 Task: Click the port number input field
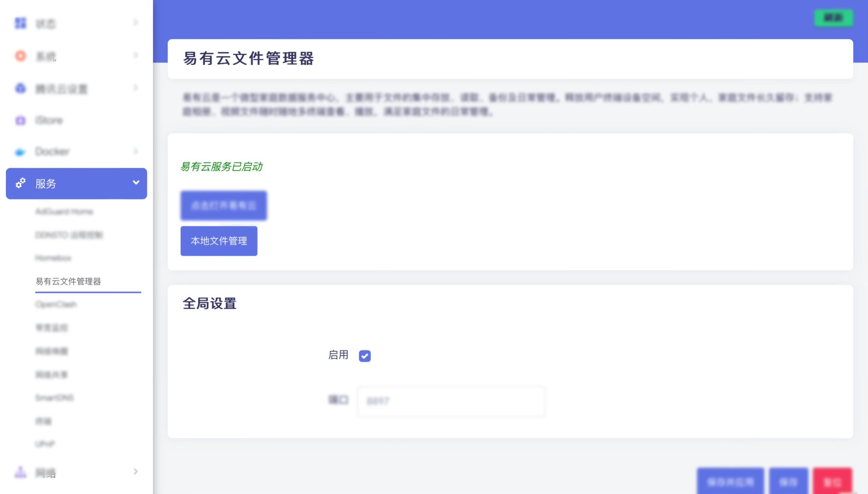click(451, 401)
